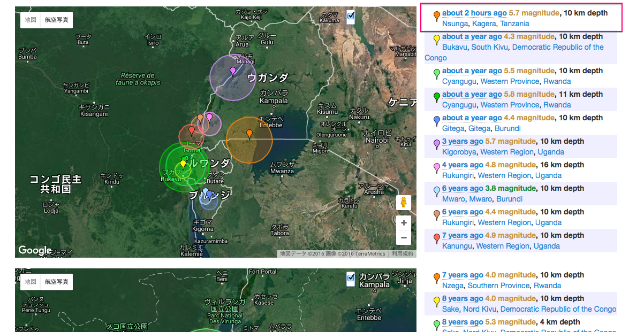The width and height of the screenshot is (644, 332).
Task: Open the Nzega location link
Action: tap(453, 285)
